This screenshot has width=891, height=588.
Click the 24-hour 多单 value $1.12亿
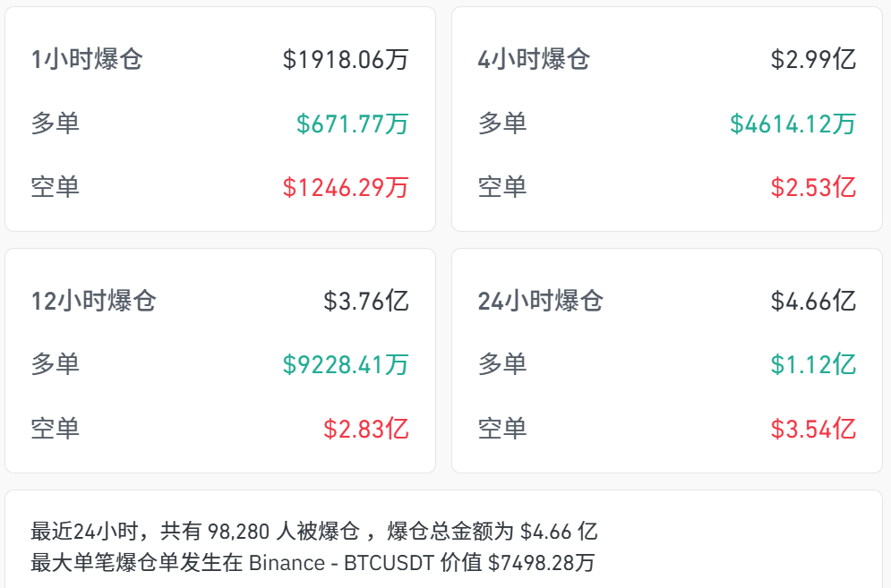[x=813, y=365]
